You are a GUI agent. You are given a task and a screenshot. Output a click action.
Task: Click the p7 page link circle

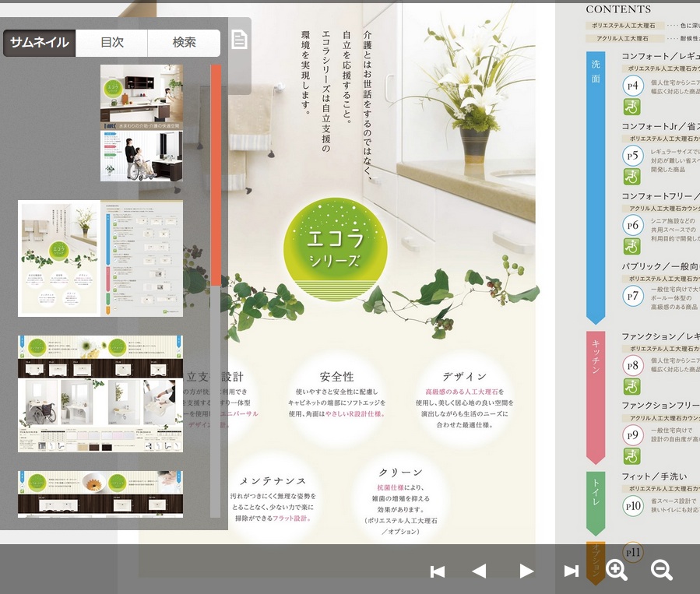pos(633,296)
